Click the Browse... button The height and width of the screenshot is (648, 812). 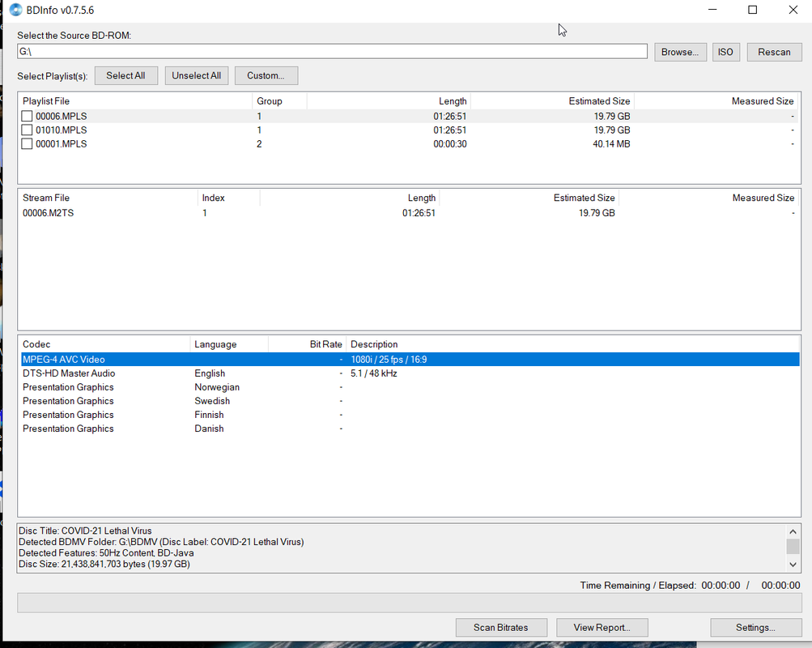coord(680,53)
